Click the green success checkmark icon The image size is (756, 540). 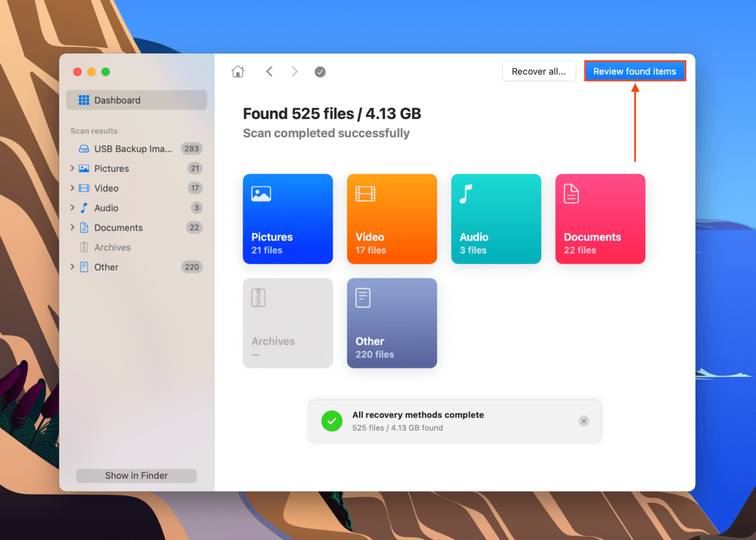point(332,421)
